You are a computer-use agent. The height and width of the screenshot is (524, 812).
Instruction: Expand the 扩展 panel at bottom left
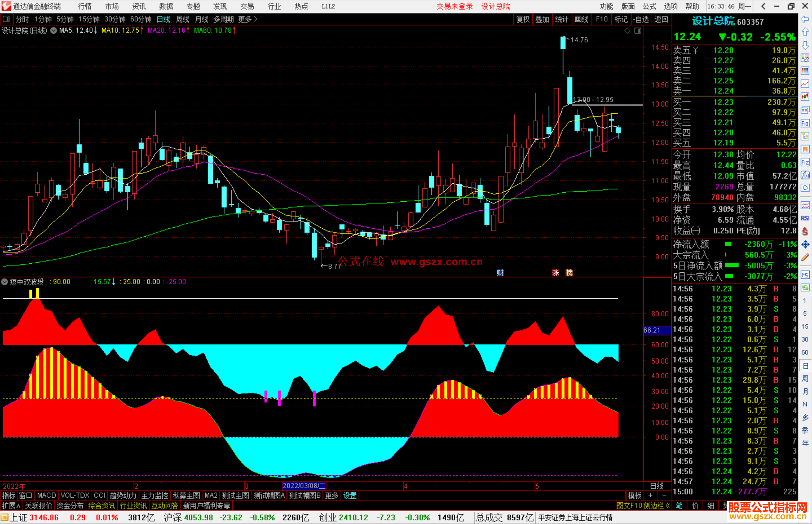tap(11, 506)
